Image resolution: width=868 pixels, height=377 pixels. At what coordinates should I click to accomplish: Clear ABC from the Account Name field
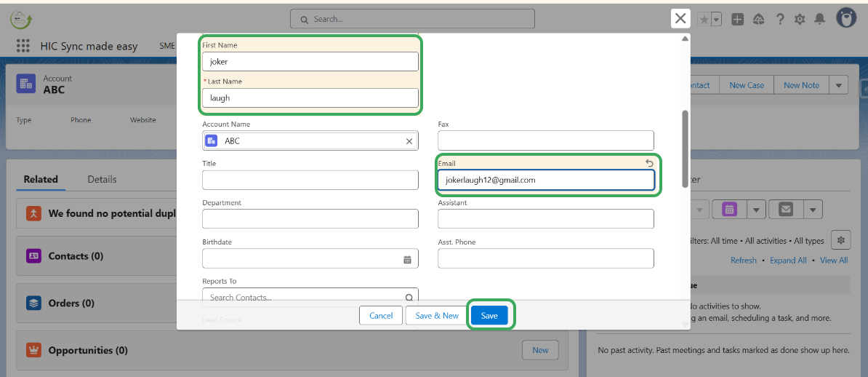pyautogui.click(x=409, y=141)
